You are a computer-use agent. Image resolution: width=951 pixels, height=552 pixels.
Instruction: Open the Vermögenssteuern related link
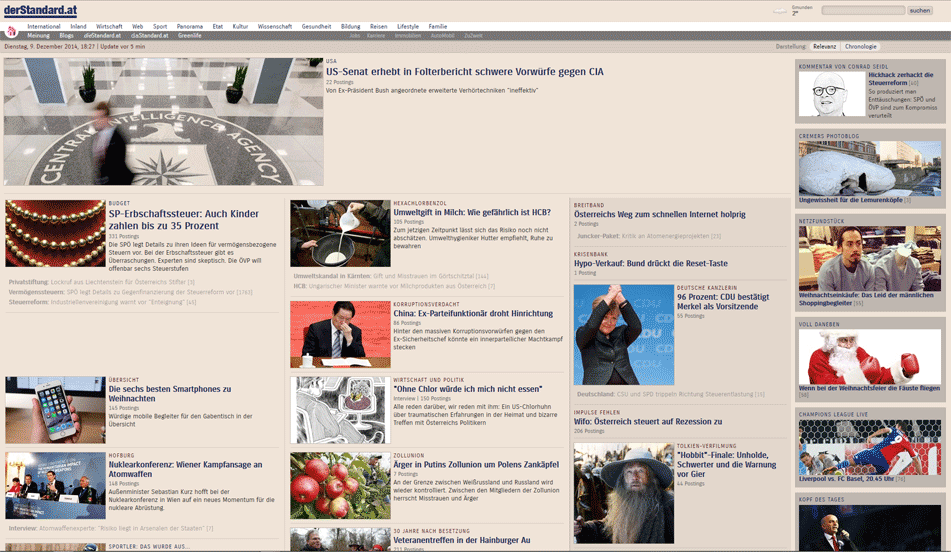[x=130, y=292]
